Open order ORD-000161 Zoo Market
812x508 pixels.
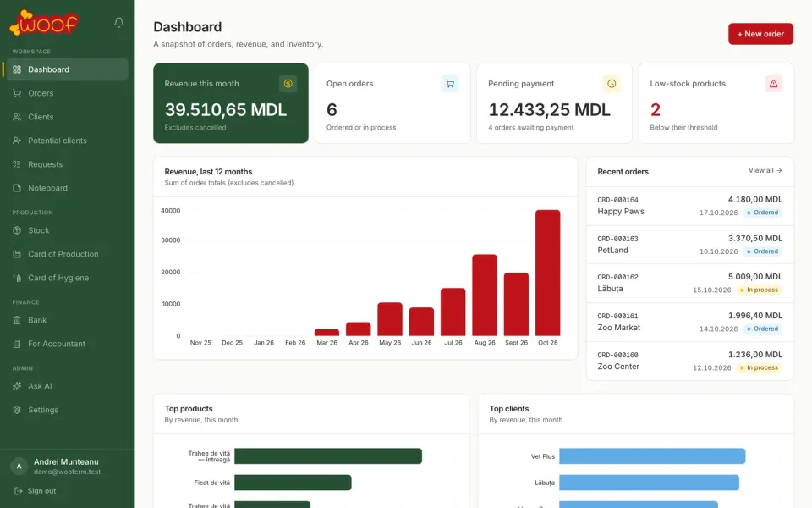[690, 322]
